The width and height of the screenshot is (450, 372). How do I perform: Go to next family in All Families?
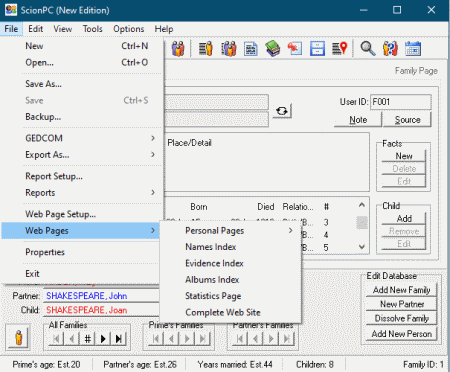pos(103,339)
